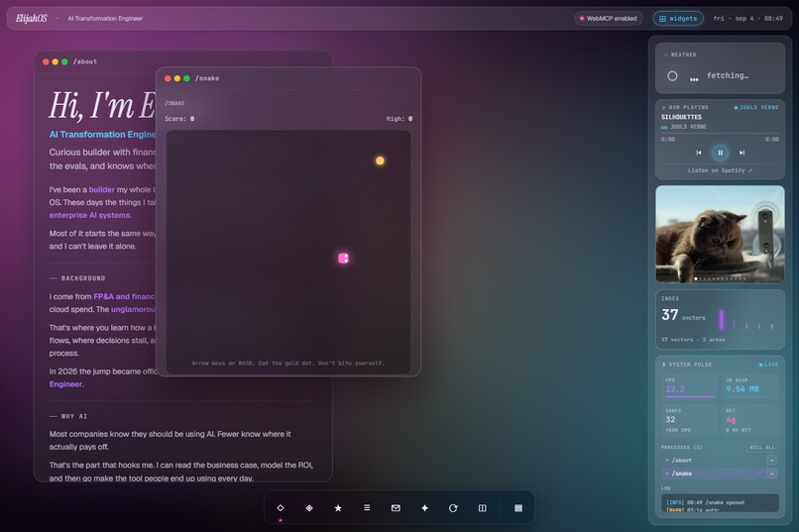Screen dimensions: 799x532
Task: Click the SILHOUETTES track title
Action: click(x=681, y=117)
